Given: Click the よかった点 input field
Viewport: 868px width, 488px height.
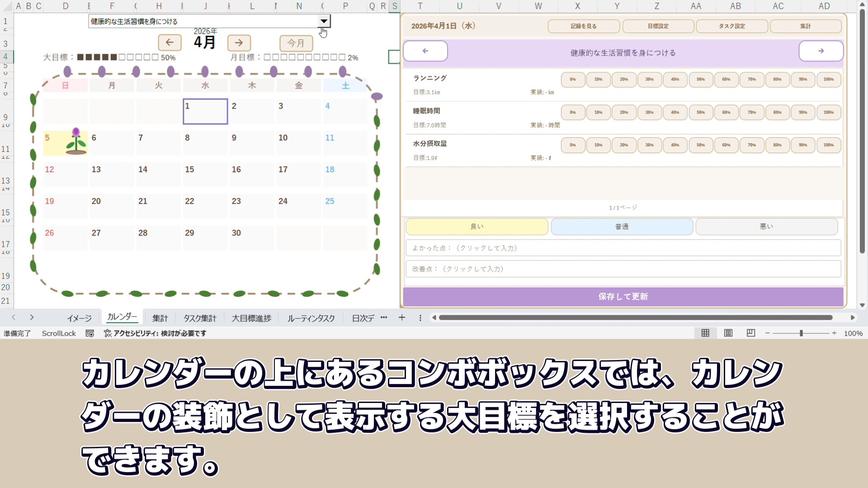Looking at the screenshot, I should [623, 248].
